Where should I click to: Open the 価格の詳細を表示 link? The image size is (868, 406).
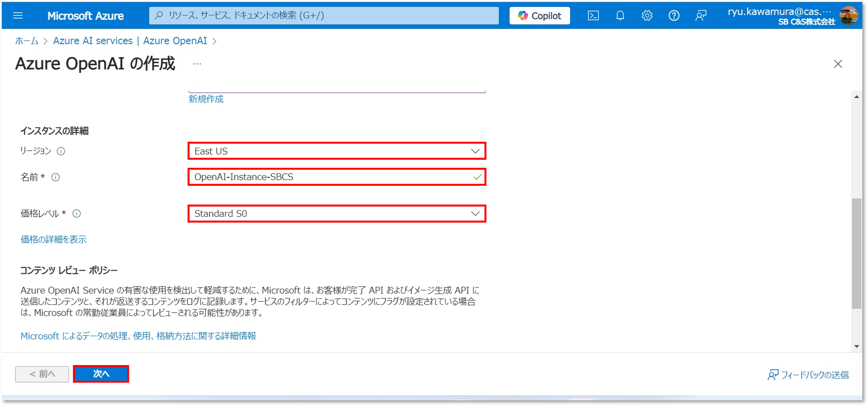(x=54, y=239)
